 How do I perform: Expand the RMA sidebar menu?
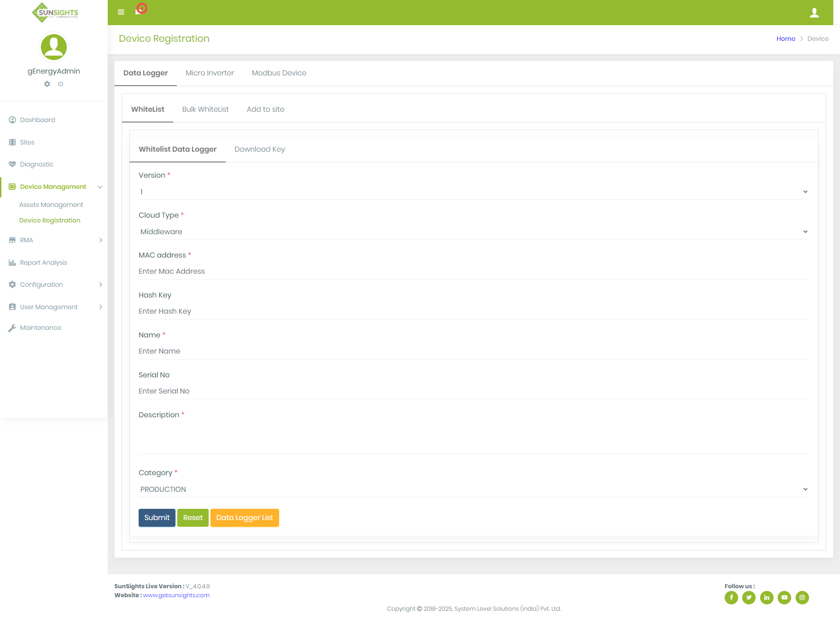[x=54, y=240]
